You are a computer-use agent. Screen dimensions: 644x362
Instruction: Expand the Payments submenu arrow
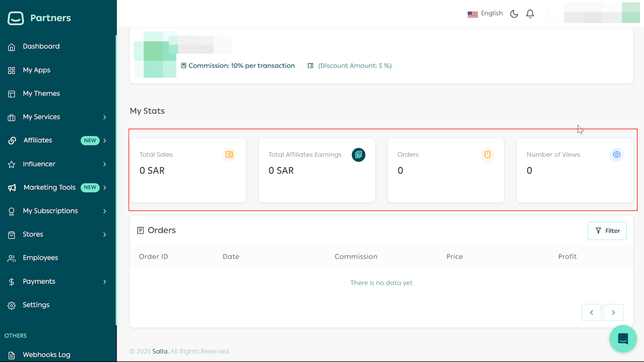click(x=105, y=282)
